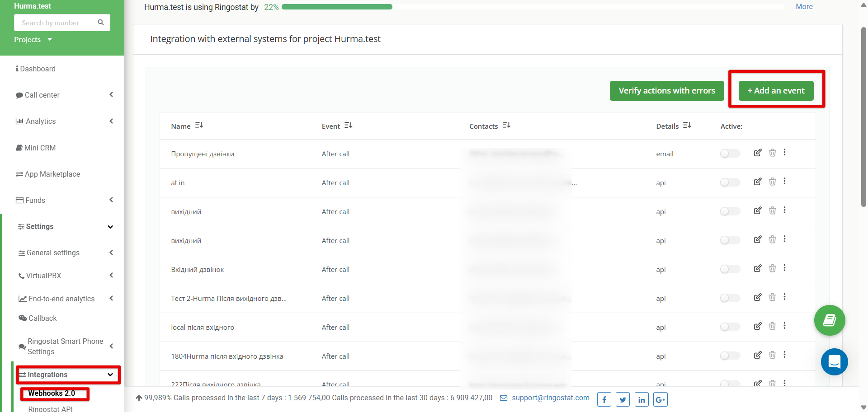The width and height of the screenshot is (868, 412).
Task: Open the Callback settings
Action: point(38,318)
